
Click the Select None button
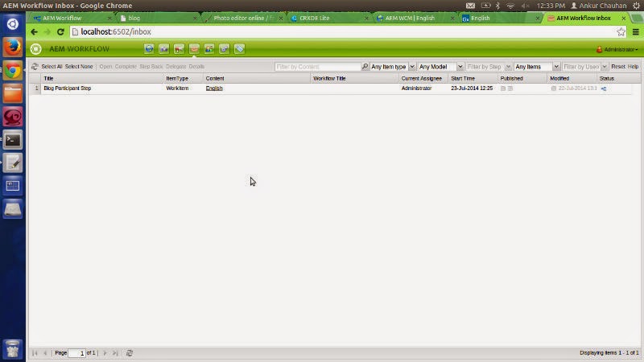[x=79, y=67]
